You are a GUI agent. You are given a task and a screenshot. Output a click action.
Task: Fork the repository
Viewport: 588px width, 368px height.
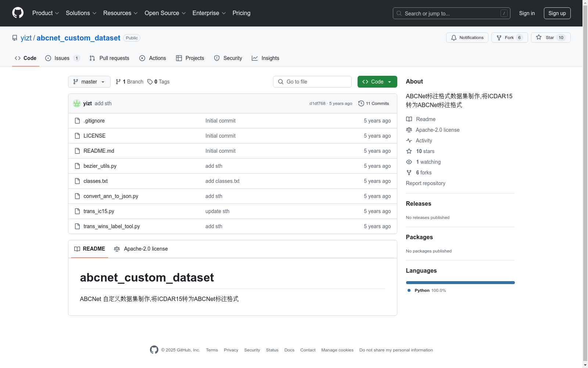509,38
